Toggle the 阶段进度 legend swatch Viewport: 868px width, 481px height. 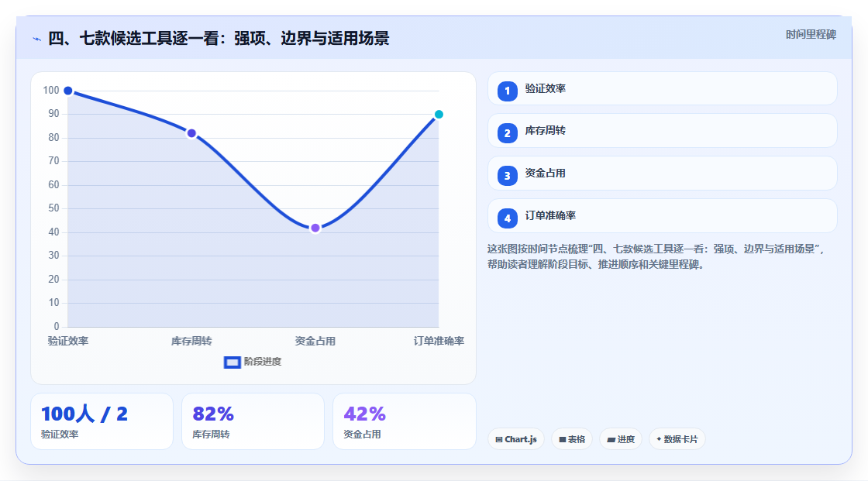[x=232, y=362]
